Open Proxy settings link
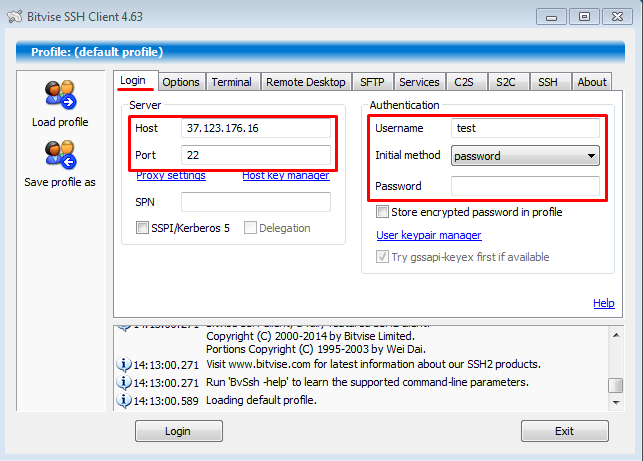 tap(171, 176)
